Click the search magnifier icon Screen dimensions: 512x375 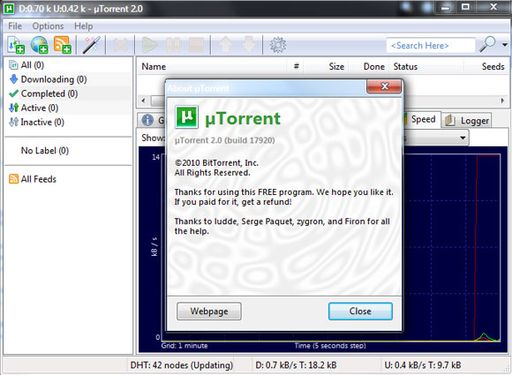(x=487, y=44)
